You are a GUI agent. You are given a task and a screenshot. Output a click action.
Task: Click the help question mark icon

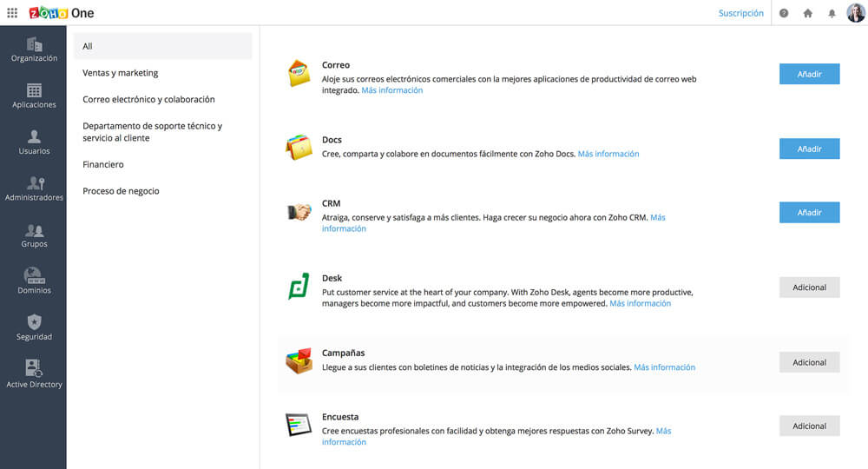tap(784, 13)
